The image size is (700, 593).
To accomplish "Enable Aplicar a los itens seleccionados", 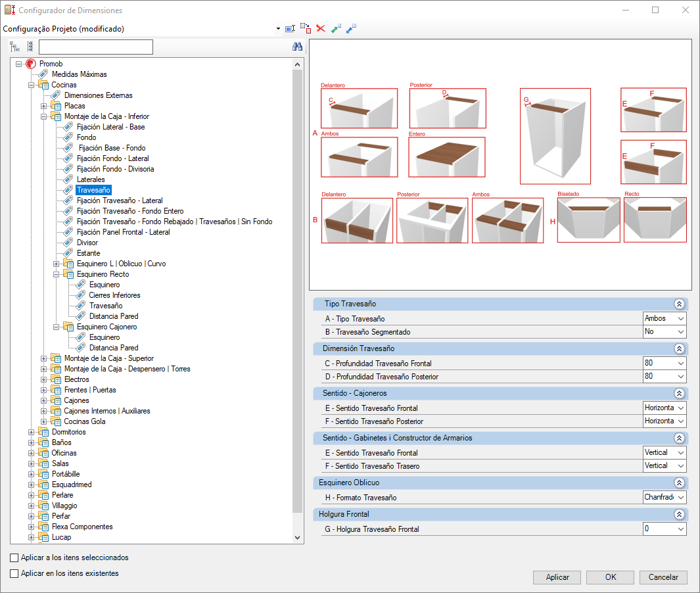I will point(14,557).
